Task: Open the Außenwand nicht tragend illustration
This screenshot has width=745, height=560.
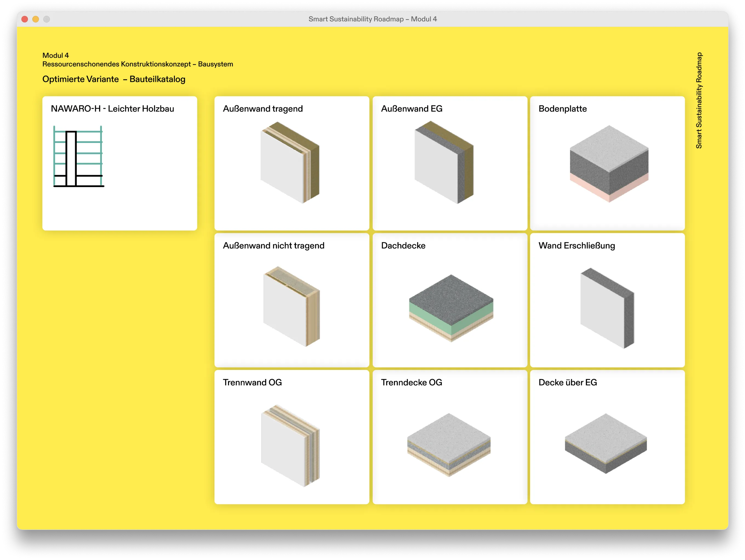Action: click(292, 307)
